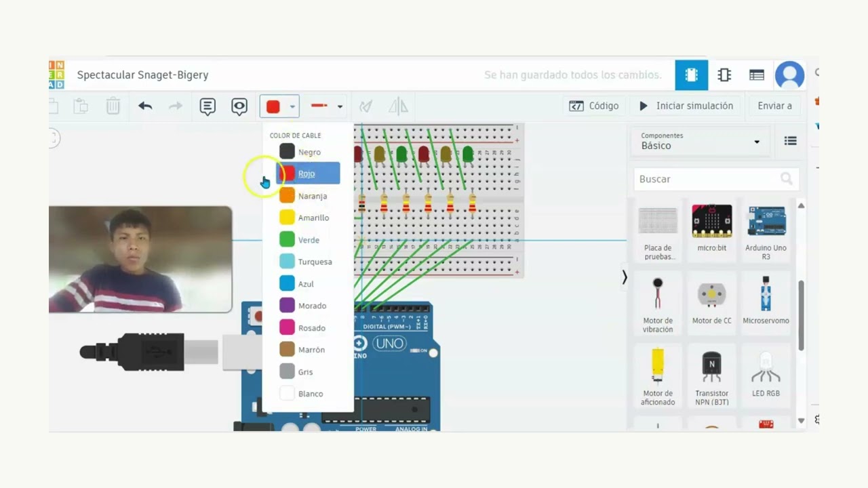868x488 pixels.
Task: Pick Blanco cable color
Action: (x=308, y=394)
